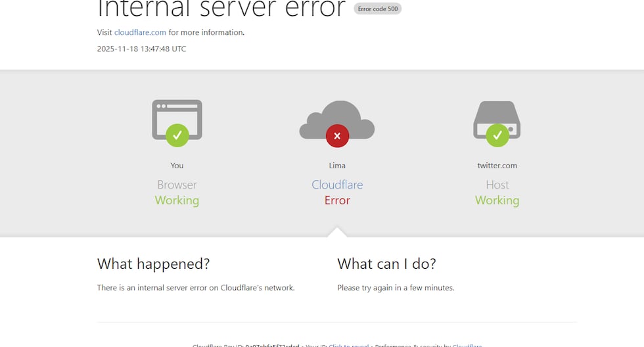Click text "There is an internal server error on Cloudflare's network."
Screen dimensions: 644x347
196,288
